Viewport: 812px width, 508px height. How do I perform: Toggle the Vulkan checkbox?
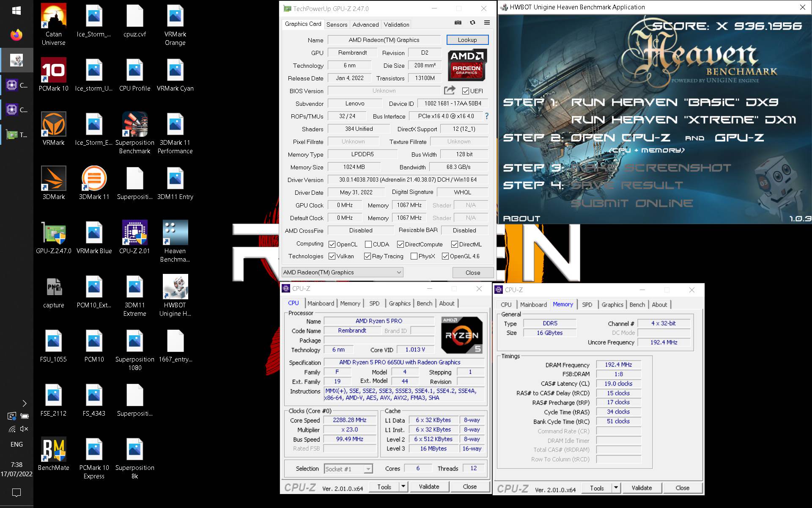tap(332, 256)
